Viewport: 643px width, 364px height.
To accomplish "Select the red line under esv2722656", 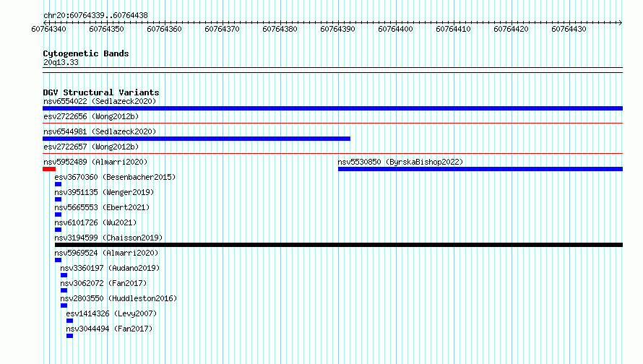I will (x=332, y=123).
